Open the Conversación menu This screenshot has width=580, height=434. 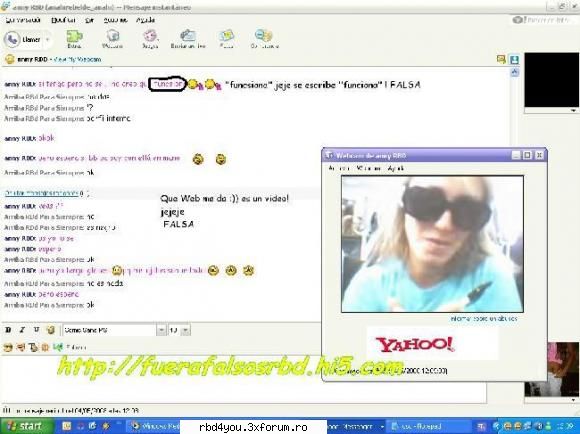(23, 20)
